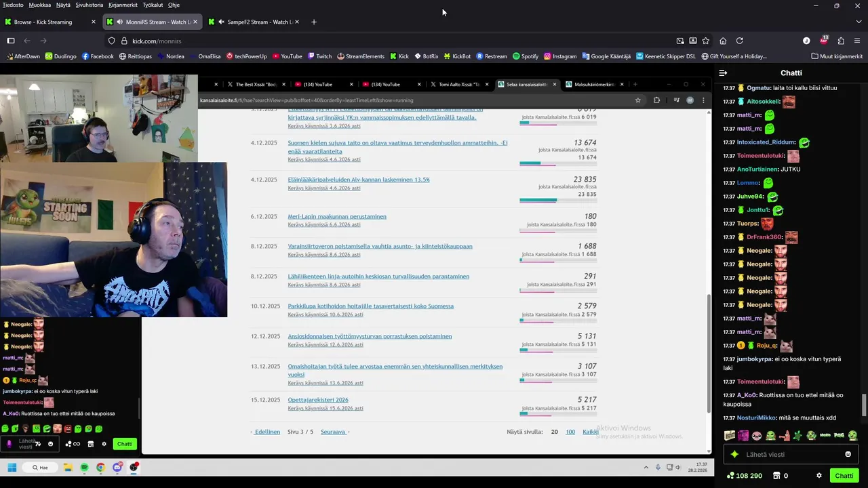
Task: Open the Windows Start menu
Action: pyautogui.click(x=12, y=467)
